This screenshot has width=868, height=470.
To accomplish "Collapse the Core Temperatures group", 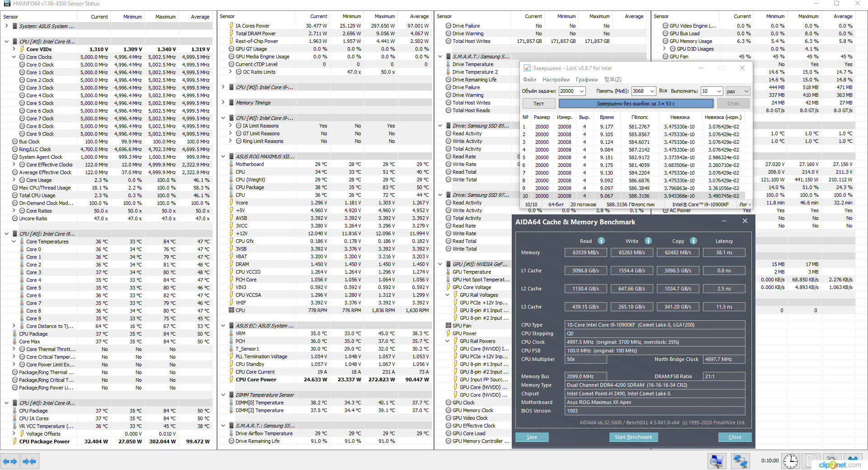I will [14, 242].
